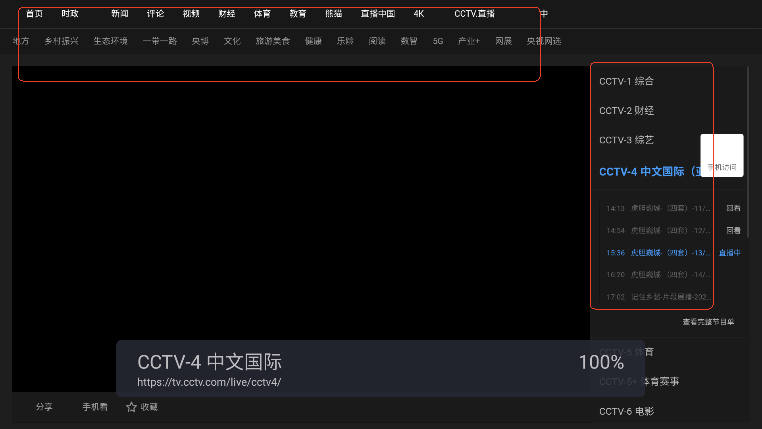Go to 直播中国 in the navigation
The height and width of the screenshot is (429, 762).
point(378,14)
